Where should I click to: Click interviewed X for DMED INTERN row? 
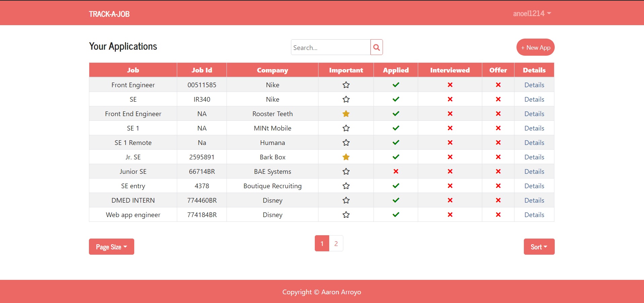tap(450, 200)
